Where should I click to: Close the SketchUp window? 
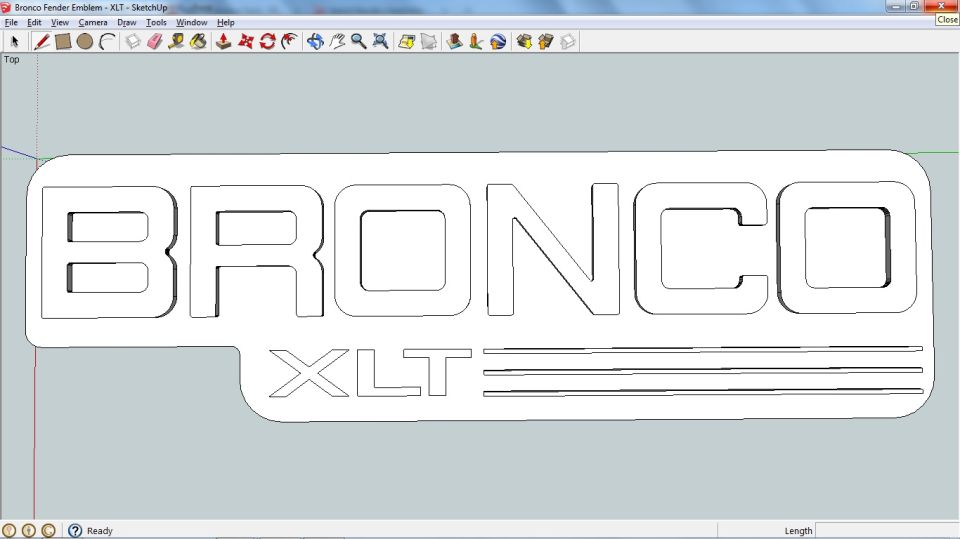coord(942,6)
